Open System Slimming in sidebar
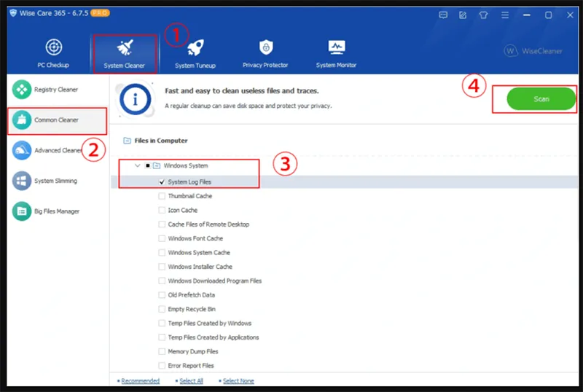The image size is (583, 392). pos(58,181)
